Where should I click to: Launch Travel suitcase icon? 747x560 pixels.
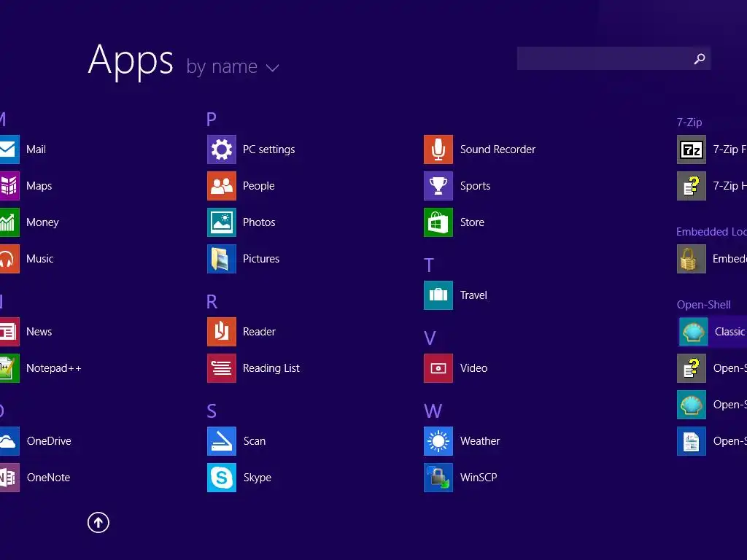click(438, 295)
